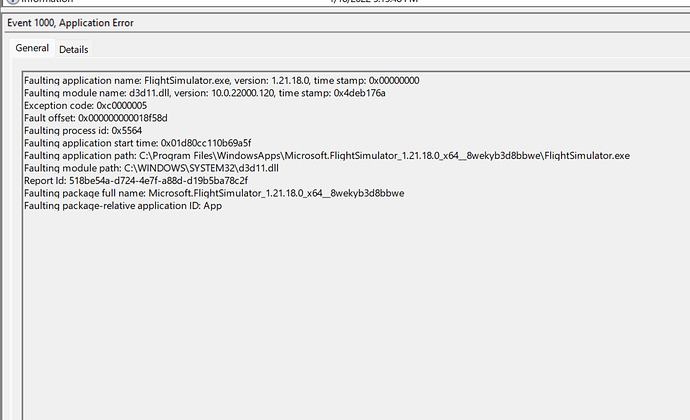Click the Faulting application name line
The image size is (690, 420).
point(221,81)
